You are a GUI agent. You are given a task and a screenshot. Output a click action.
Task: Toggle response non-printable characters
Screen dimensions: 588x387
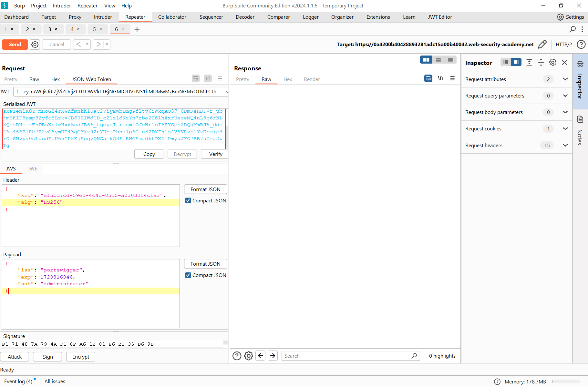[440, 78]
